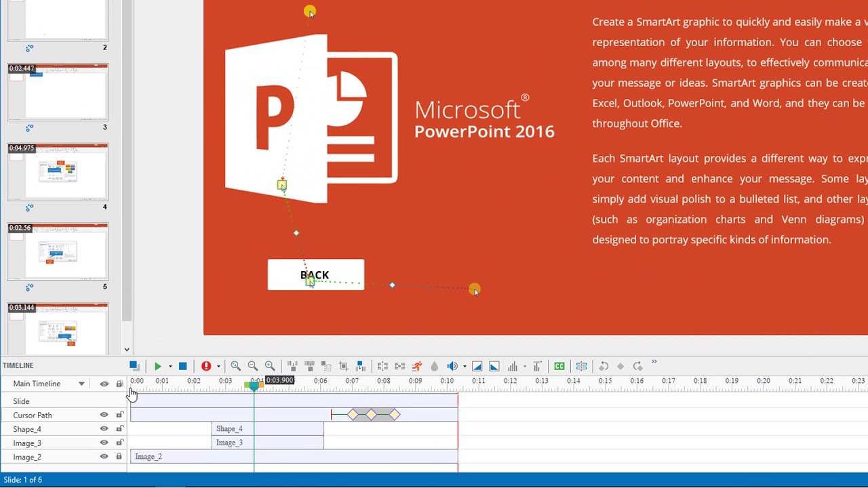Hide the Image_3 track
The width and height of the screenshot is (868, 488).
click(x=104, y=443)
